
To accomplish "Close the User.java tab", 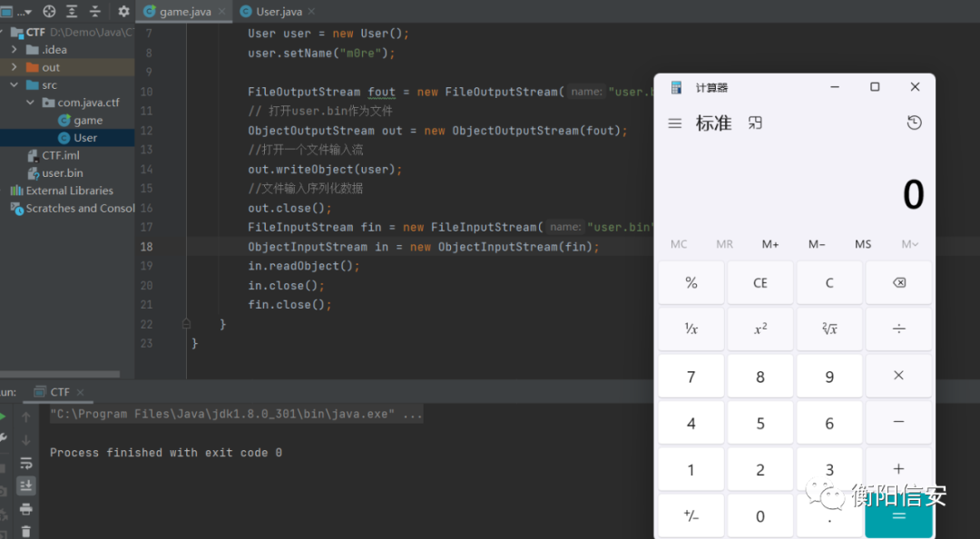I will click(311, 11).
